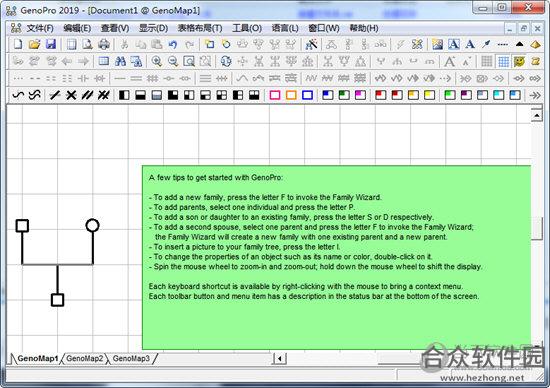
Task: Apply the bottom-half black fill pattern
Action: (x=140, y=95)
